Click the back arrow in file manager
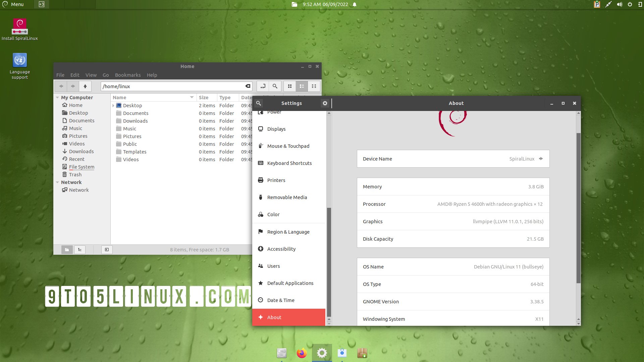 [61, 86]
